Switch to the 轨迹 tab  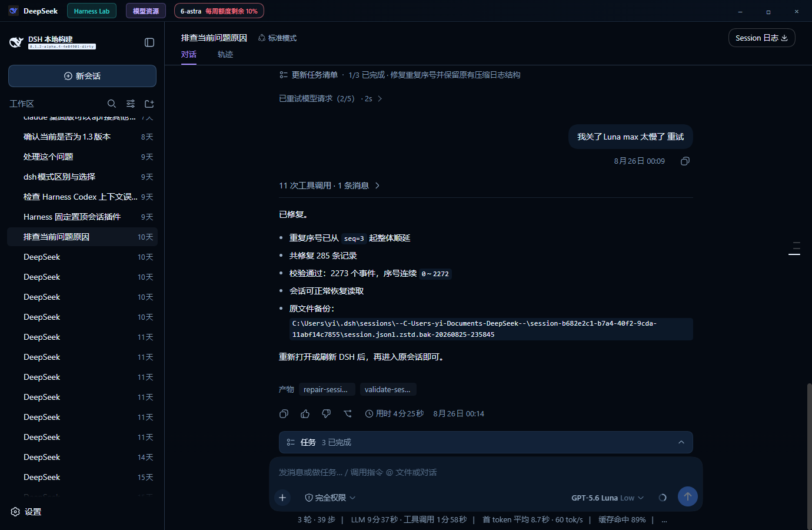225,54
